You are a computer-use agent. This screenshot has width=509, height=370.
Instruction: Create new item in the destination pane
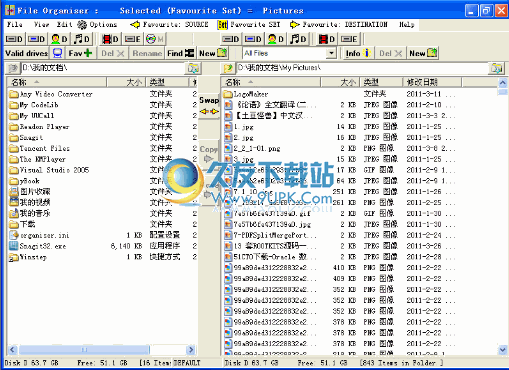point(423,53)
